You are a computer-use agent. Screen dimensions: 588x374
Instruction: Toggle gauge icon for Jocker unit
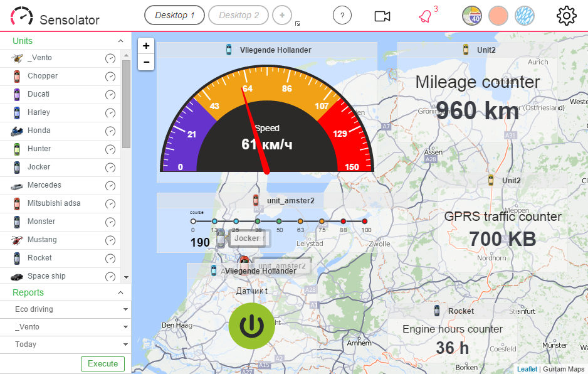[110, 168]
